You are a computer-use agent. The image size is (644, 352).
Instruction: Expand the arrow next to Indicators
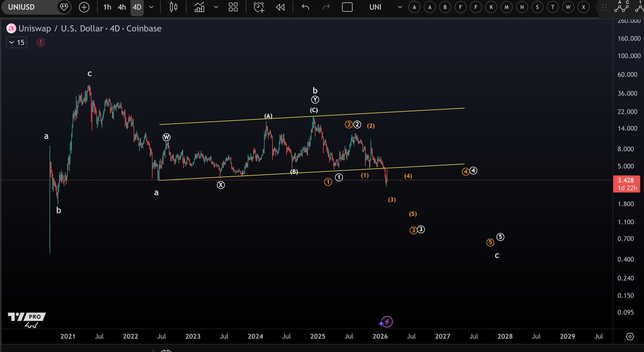click(216, 7)
